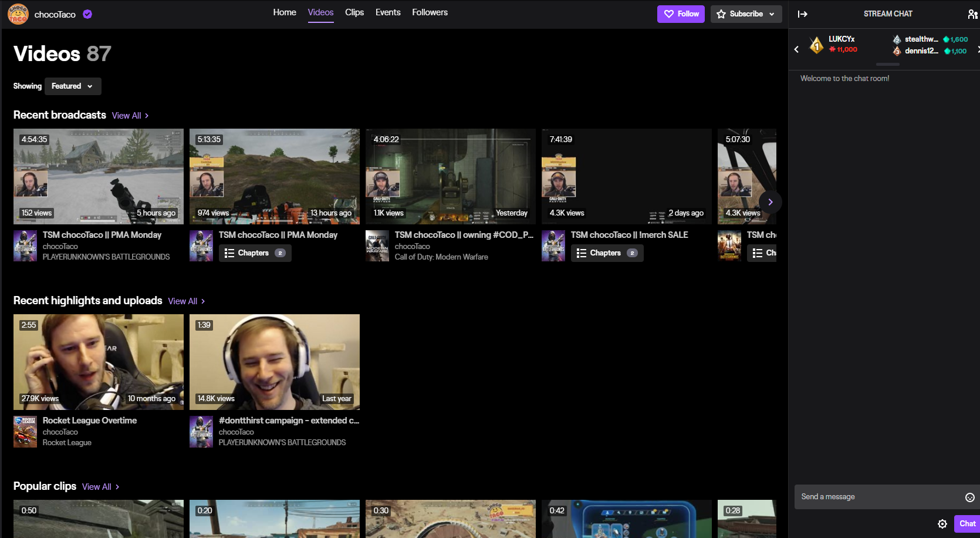Open game box art under merch SALE broadcast
980x538 pixels.
point(553,246)
